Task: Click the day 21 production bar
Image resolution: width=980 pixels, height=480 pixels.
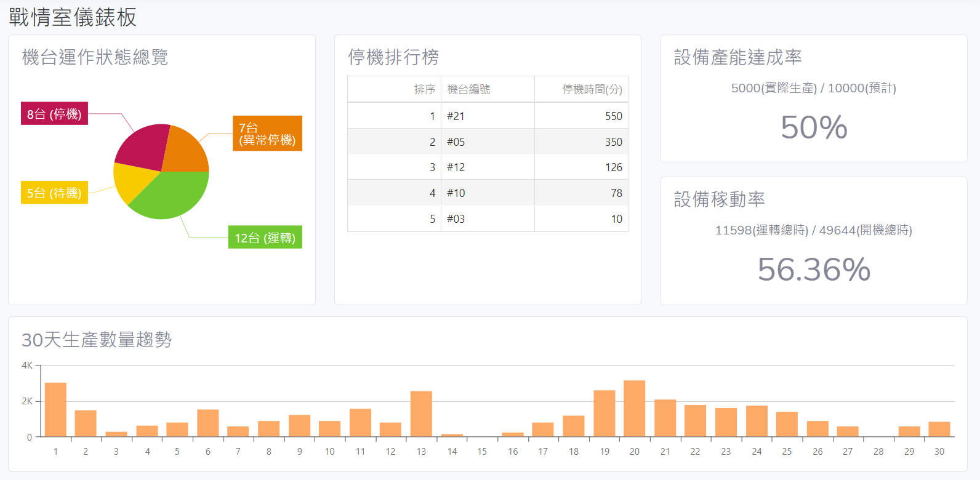Action: 665,418
